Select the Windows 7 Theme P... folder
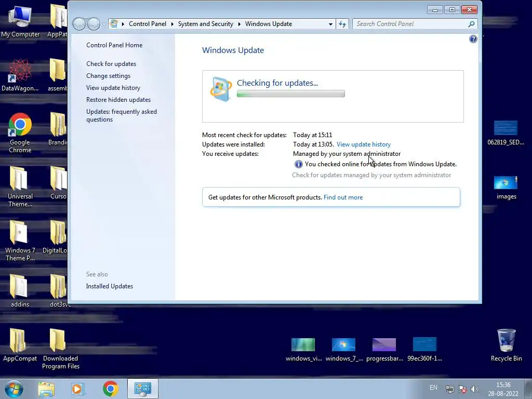Viewport: 532px width, 399px height. 20,241
